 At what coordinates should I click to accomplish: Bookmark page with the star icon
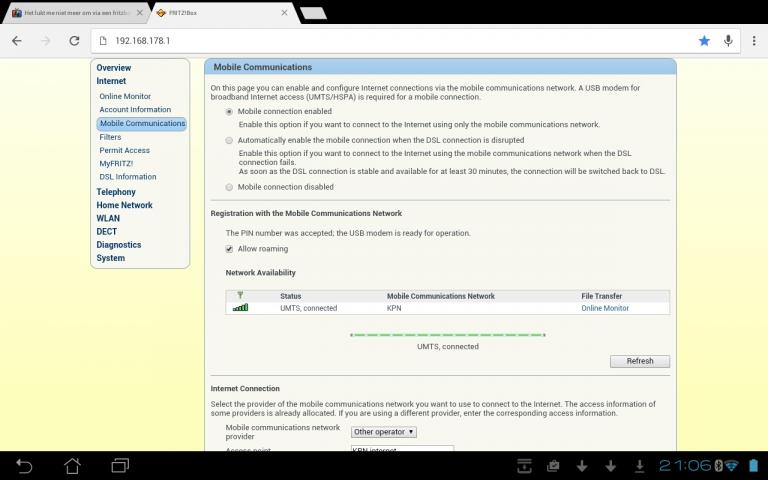tap(704, 41)
